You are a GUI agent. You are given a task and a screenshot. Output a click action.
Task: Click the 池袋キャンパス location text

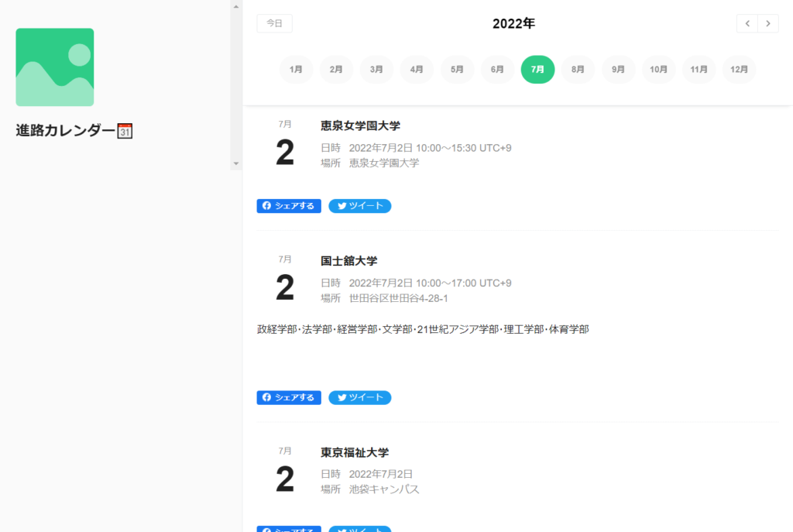(x=384, y=489)
